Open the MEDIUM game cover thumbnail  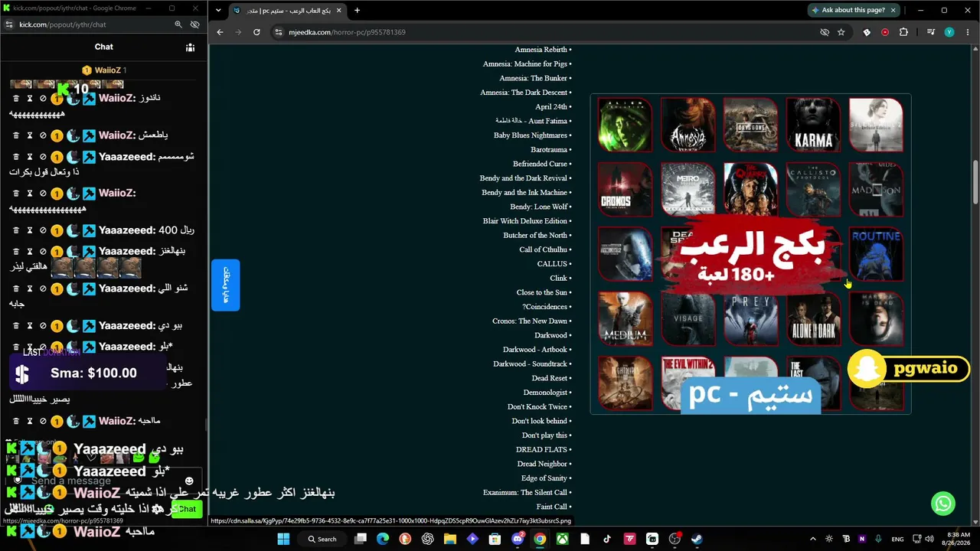(625, 318)
